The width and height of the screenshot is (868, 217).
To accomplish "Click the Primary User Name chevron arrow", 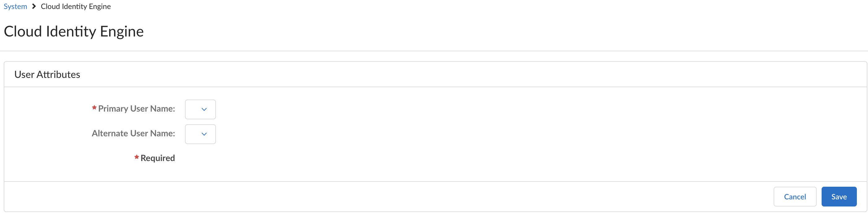I will pyautogui.click(x=204, y=109).
